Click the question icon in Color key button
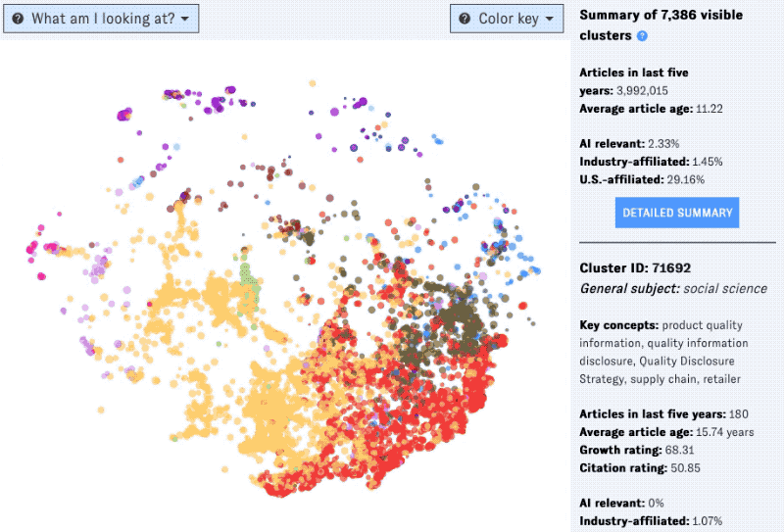The image size is (784, 532). coord(465,19)
